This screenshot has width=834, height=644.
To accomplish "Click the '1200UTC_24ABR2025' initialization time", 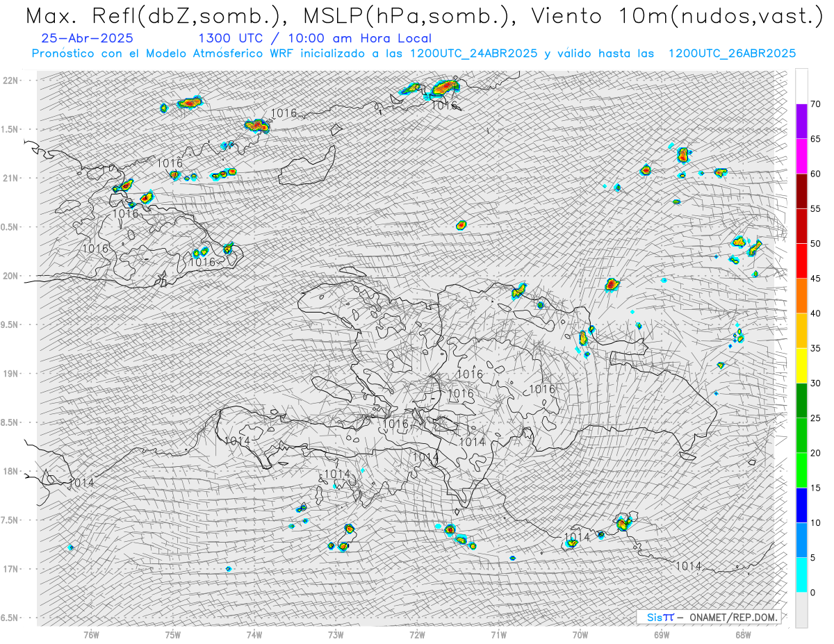I will [x=473, y=53].
